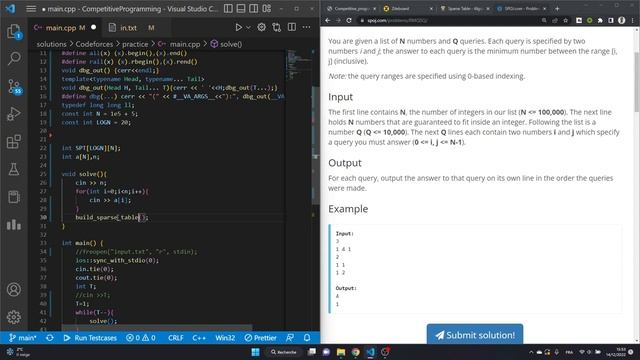The height and width of the screenshot is (360, 640).
Task: Click the taskbar search box
Action: click(x=284, y=352)
